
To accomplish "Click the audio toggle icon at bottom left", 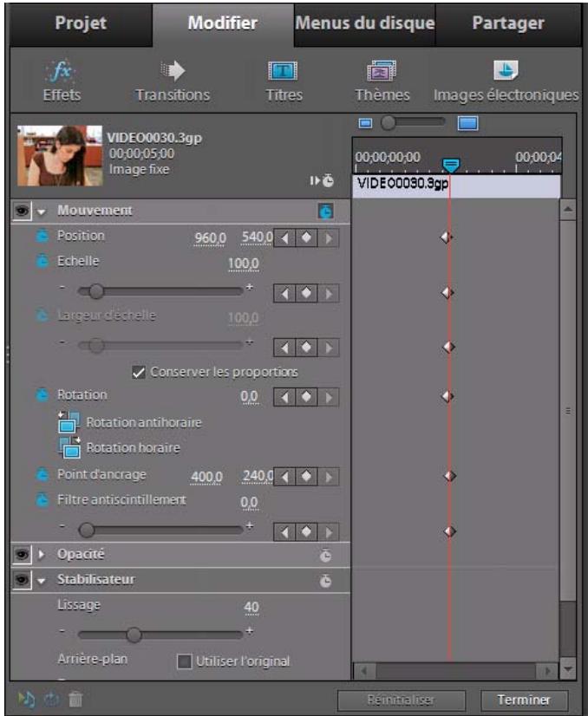I will pyautogui.click(x=26, y=700).
